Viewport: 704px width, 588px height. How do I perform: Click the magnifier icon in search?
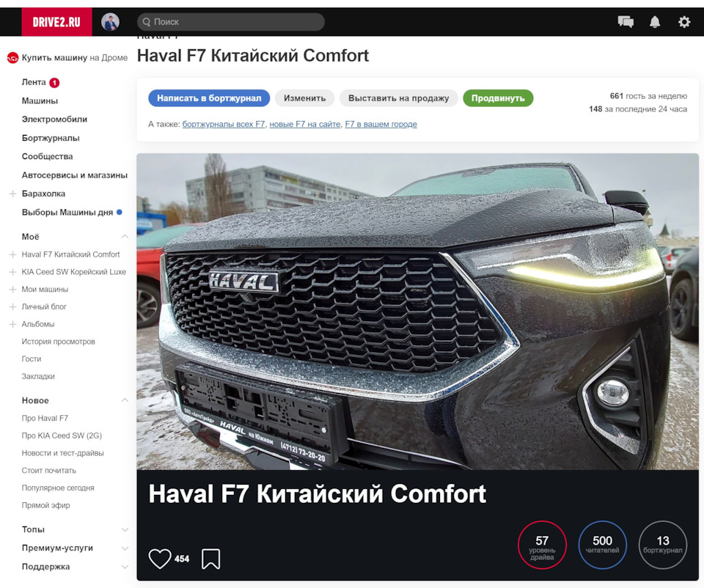click(147, 21)
